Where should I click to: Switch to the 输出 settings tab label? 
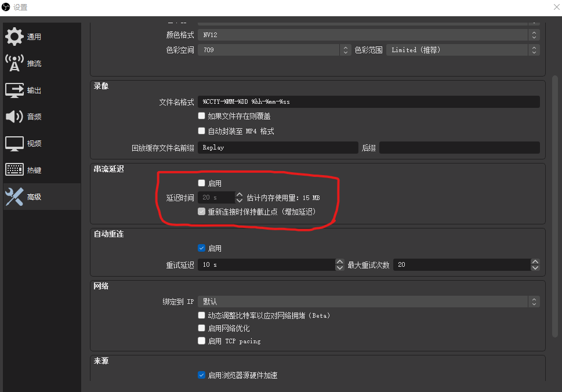(34, 90)
